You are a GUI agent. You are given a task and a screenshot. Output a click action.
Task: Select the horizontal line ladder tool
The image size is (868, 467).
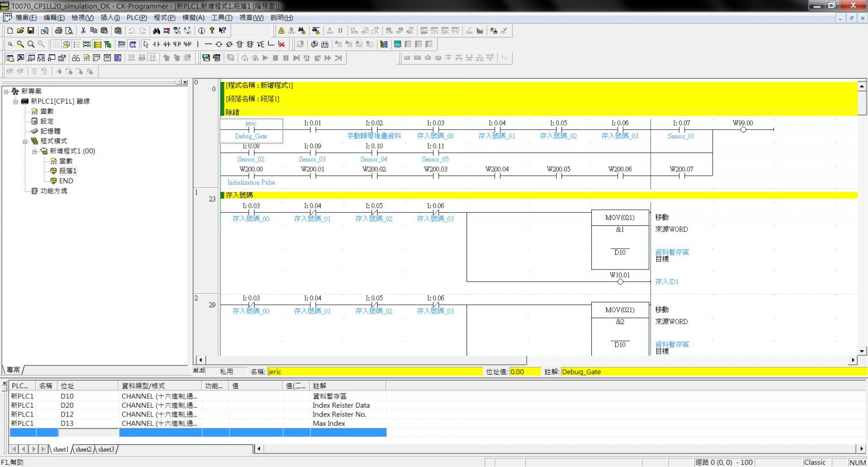tap(208, 45)
